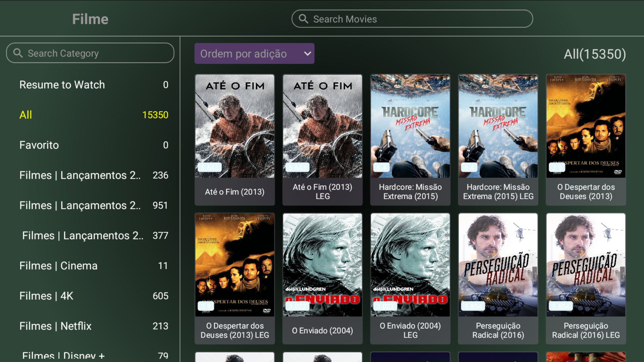644x362 pixels.
Task: Open Até o Fim (2013) movie poster
Action: pyautogui.click(x=234, y=126)
